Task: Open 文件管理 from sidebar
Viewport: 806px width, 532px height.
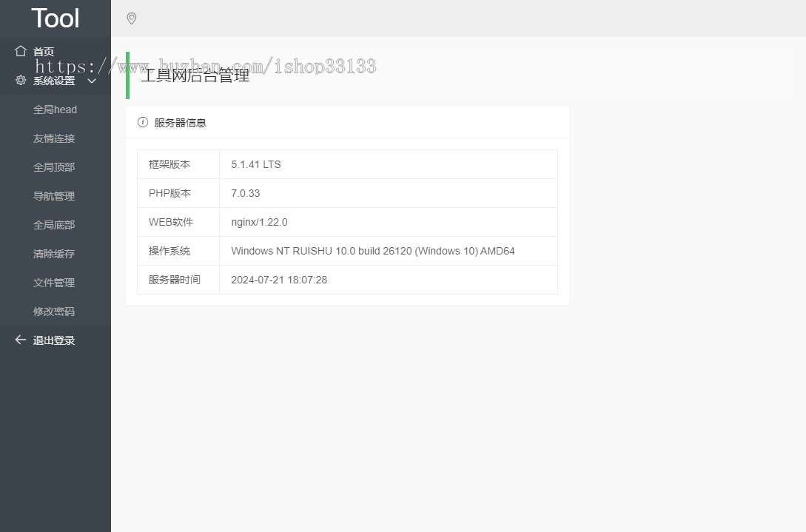Action: tap(54, 282)
